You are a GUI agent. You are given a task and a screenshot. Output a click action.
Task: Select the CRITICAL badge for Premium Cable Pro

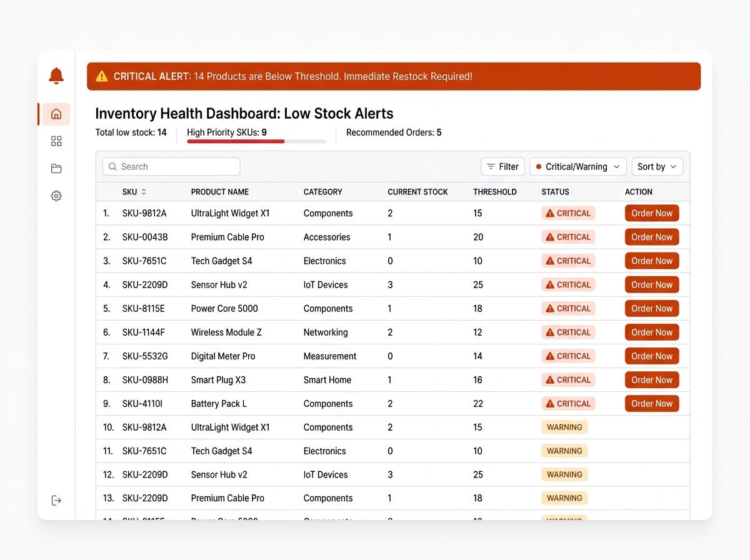click(568, 237)
